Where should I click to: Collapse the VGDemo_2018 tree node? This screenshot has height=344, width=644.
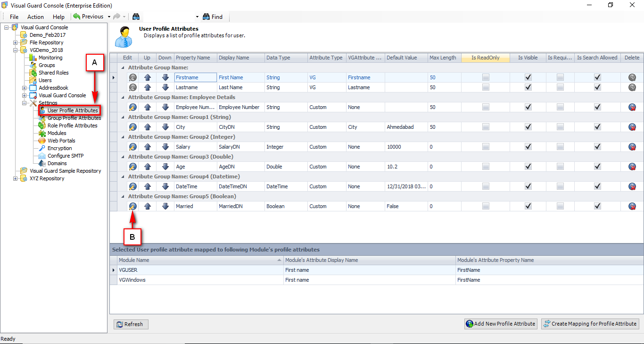point(16,50)
